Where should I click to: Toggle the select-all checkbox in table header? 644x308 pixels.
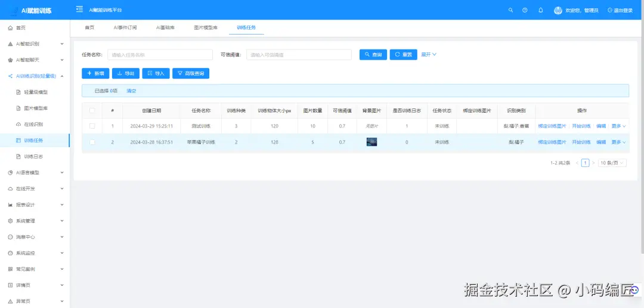coord(92,110)
